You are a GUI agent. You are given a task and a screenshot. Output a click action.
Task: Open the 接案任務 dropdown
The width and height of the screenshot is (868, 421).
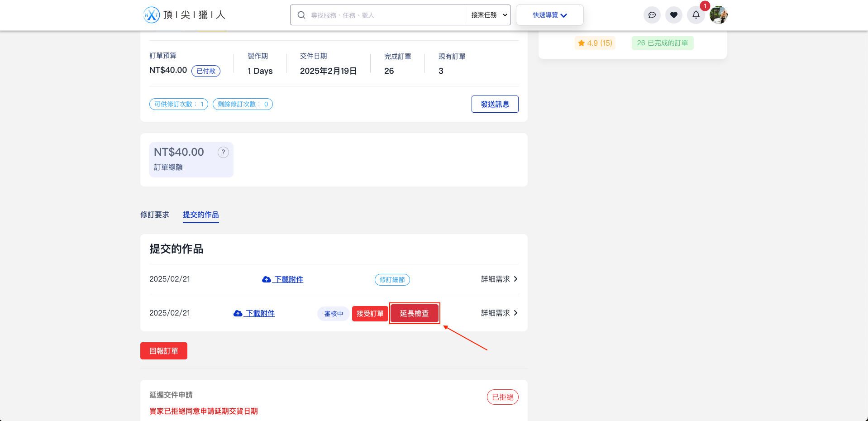click(x=487, y=14)
